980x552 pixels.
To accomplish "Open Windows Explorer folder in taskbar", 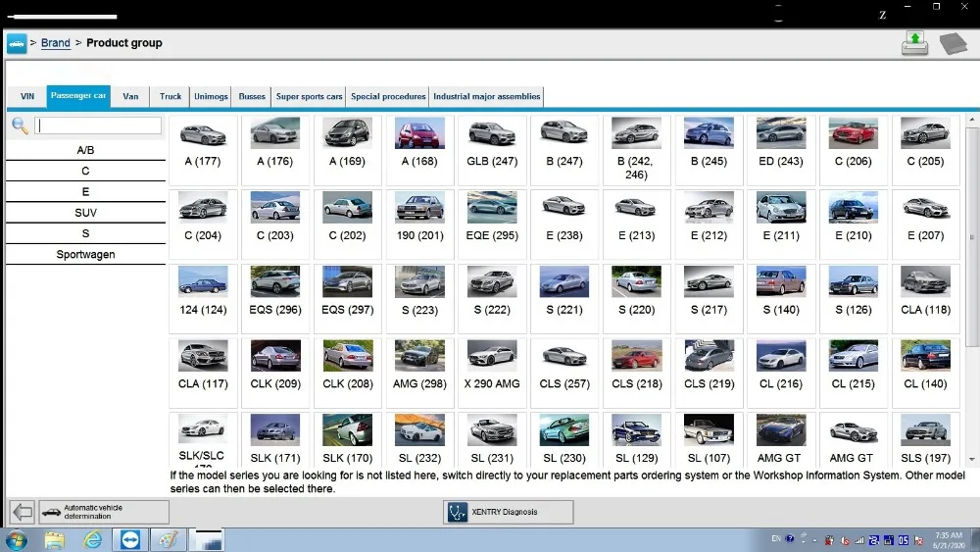I will (x=55, y=539).
